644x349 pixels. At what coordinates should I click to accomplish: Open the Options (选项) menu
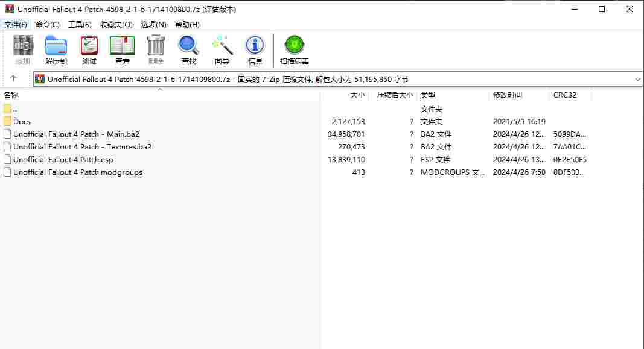154,24
